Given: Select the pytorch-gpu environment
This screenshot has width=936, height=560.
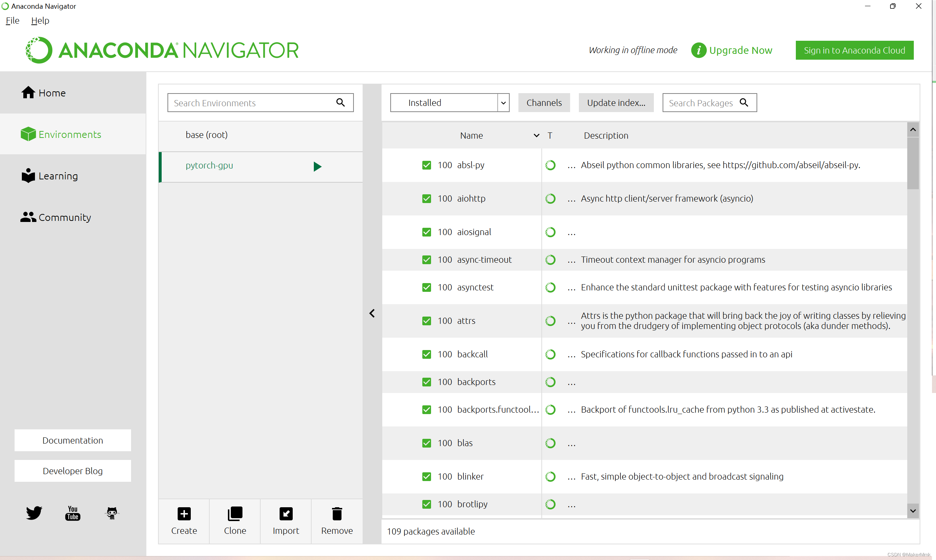Looking at the screenshot, I should [260, 166].
